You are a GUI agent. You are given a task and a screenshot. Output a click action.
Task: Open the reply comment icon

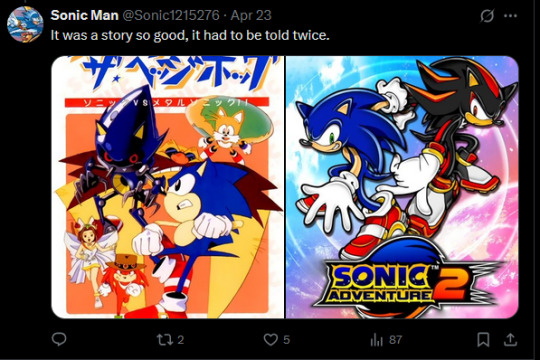coord(59,339)
